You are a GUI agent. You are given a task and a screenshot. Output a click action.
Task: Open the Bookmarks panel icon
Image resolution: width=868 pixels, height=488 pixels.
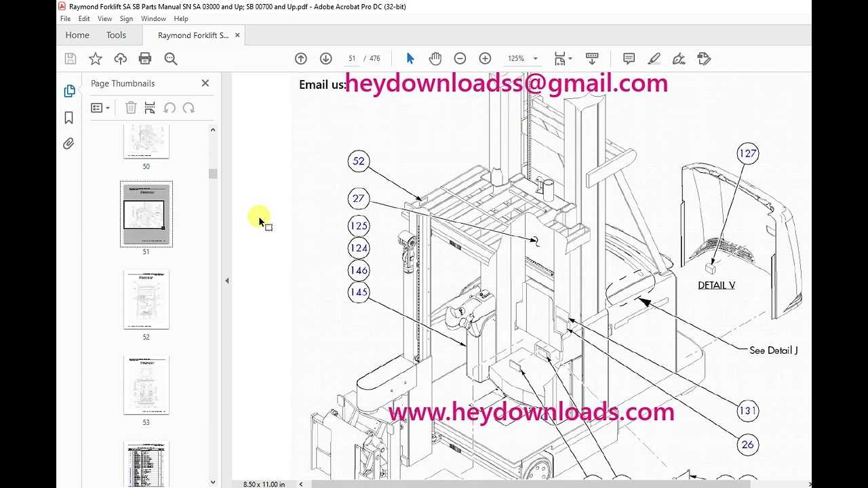coord(69,118)
